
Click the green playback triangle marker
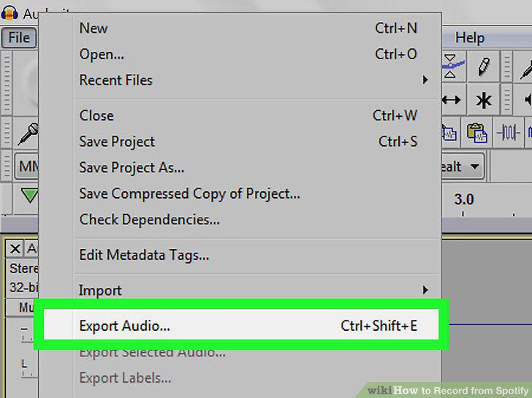pos(29,195)
